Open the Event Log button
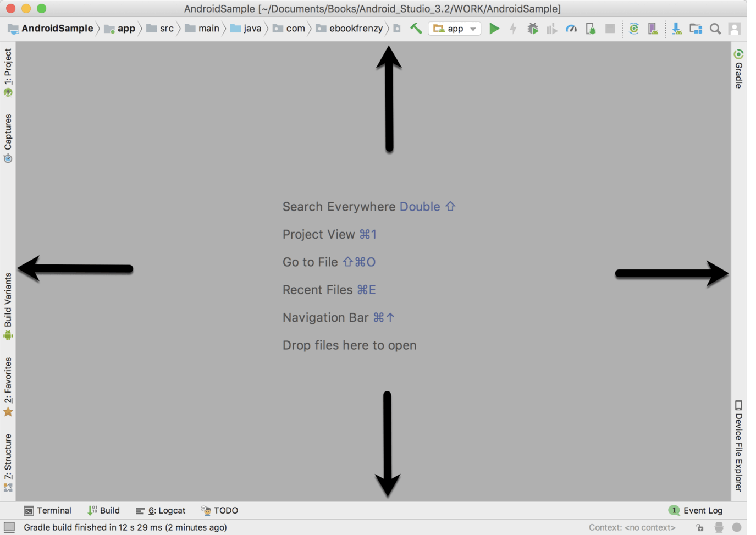Image resolution: width=756 pixels, height=535 pixels. pyautogui.click(x=696, y=510)
